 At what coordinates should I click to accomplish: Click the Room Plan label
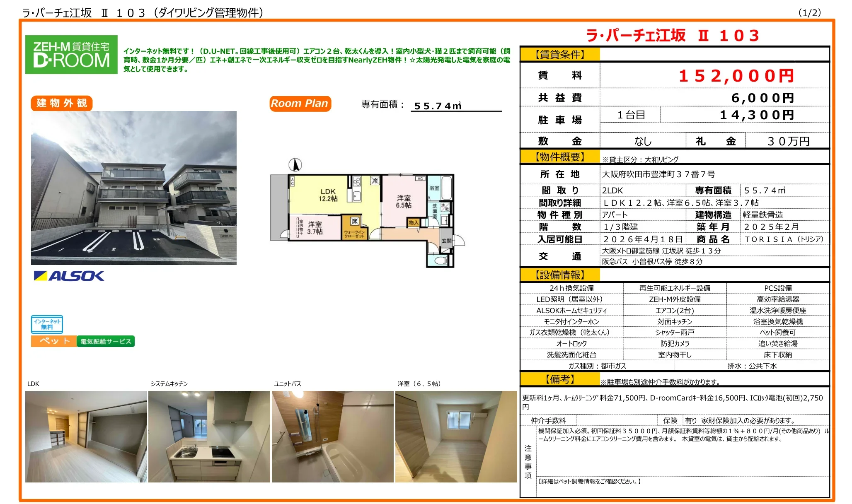(x=300, y=103)
